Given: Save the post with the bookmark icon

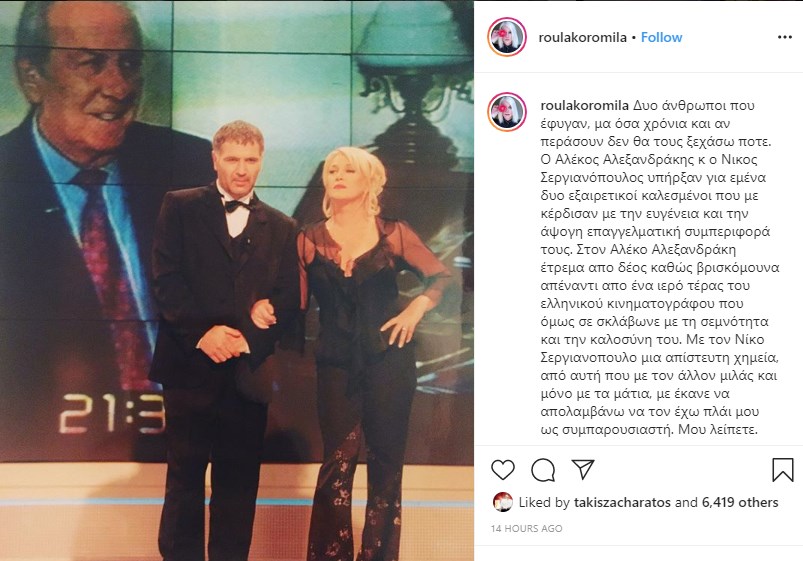Looking at the screenshot, I should [x=783, y=470].
